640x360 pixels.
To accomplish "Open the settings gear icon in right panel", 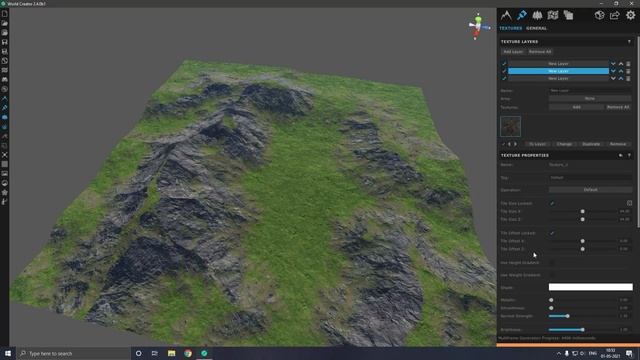I will (631, 16).
